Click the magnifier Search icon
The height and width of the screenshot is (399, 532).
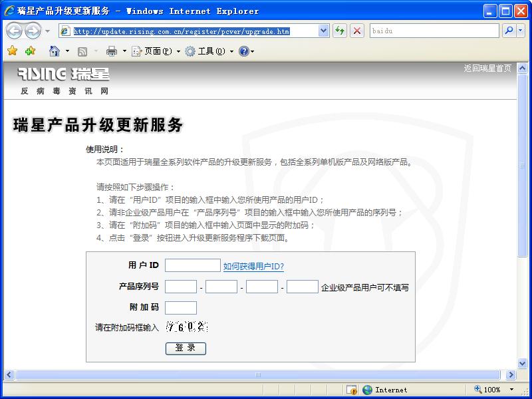click(509, 31)
